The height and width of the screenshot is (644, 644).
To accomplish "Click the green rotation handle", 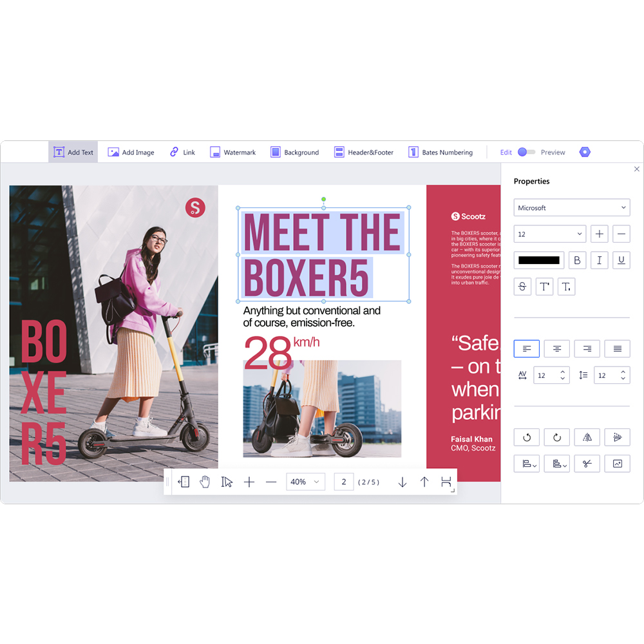I will [324, 199].
